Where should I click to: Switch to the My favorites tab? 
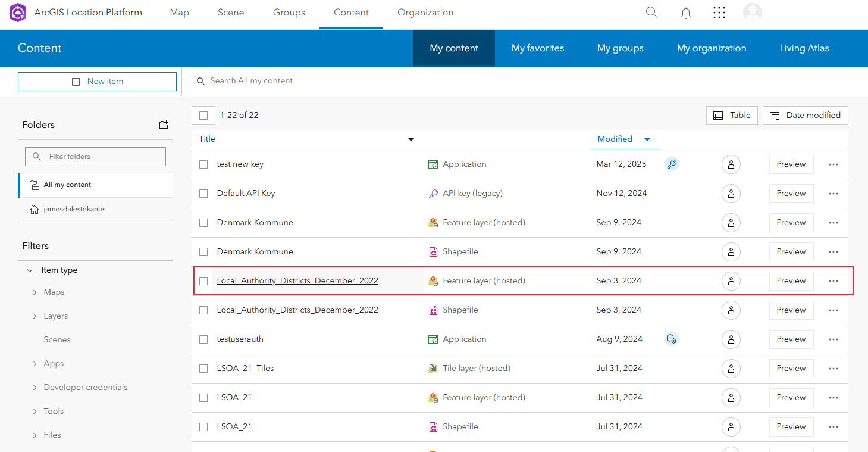point(537,48)
